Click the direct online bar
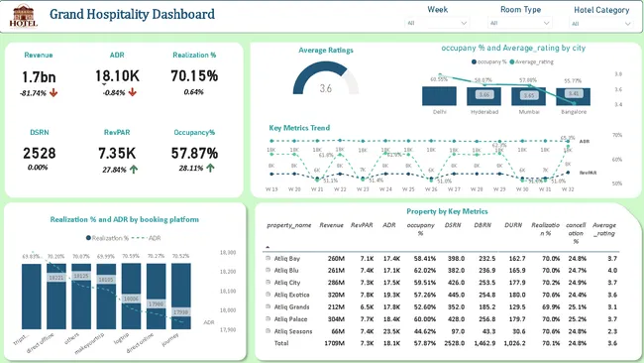Image resolution: width=644 pixels, height=363 pixels. [x=157, y=297]
